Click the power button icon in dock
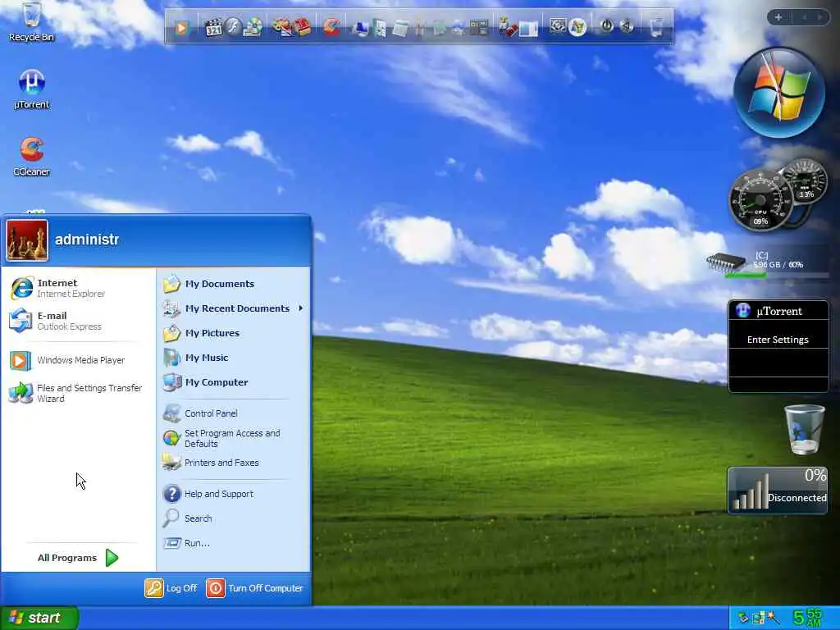This screenshot has height=630, width=840. 606,26
